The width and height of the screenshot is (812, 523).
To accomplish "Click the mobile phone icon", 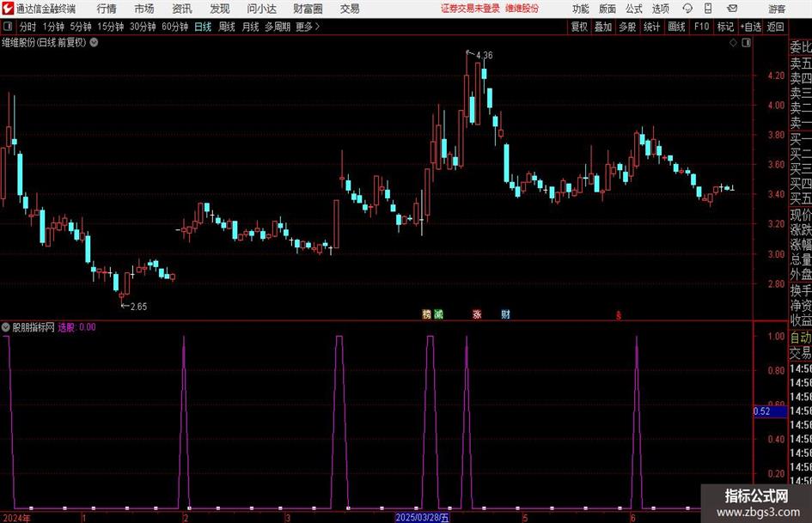I will click(708, 9).
